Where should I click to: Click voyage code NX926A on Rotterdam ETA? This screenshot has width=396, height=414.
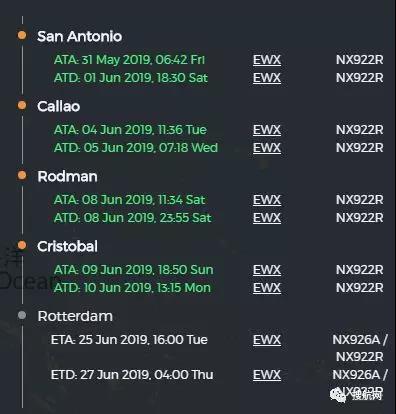coord(356,340)
